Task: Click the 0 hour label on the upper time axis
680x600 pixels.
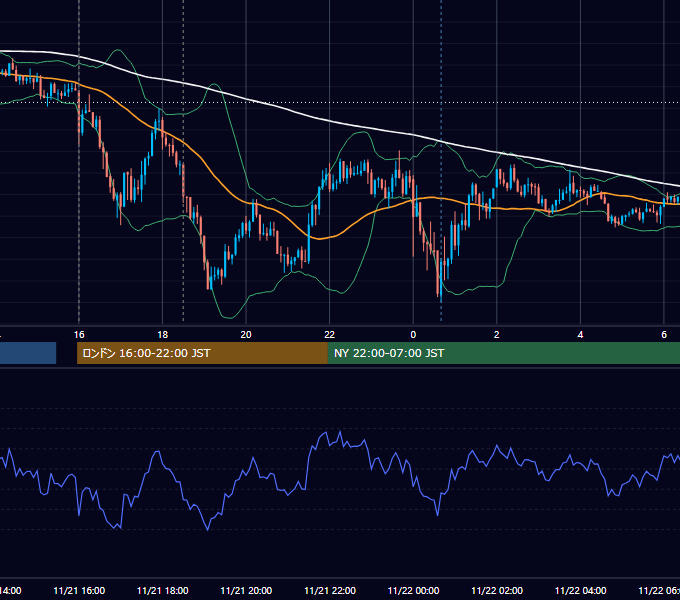Action: [413, 335]
